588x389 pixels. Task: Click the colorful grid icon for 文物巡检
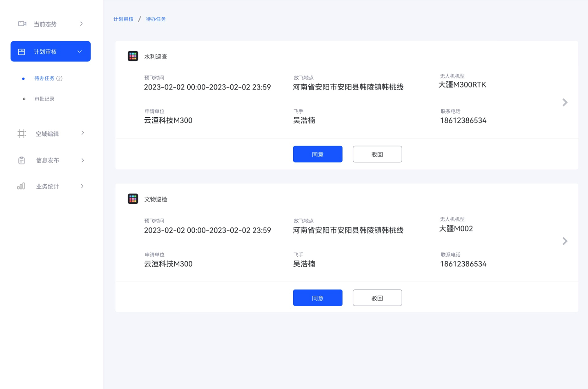tap(133, 199)
